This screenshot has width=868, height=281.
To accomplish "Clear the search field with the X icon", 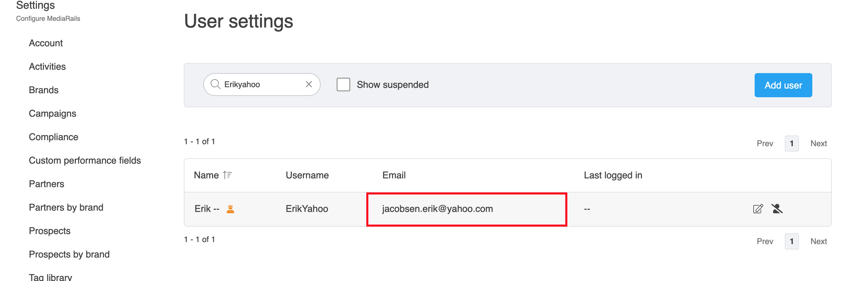I will coord(309,84).
